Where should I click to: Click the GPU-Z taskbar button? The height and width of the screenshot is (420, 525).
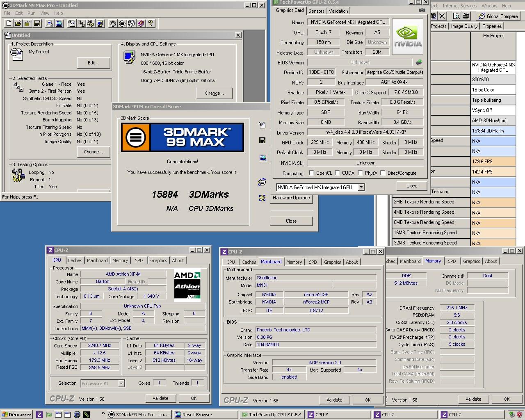click(x=272, y=415)
